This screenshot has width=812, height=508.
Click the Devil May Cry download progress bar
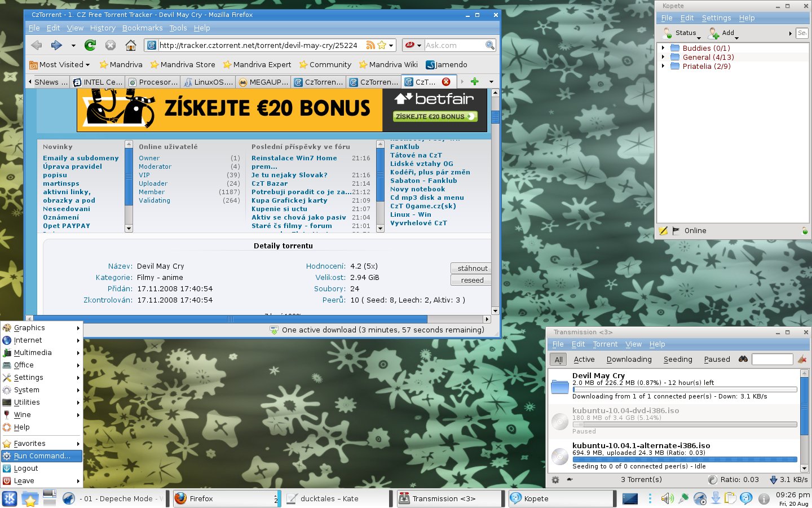pos(685,389)
